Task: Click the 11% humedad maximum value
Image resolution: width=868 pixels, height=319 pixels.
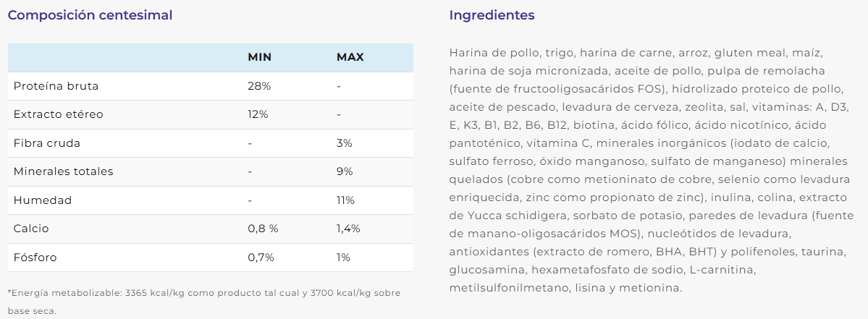Action: 345,200
